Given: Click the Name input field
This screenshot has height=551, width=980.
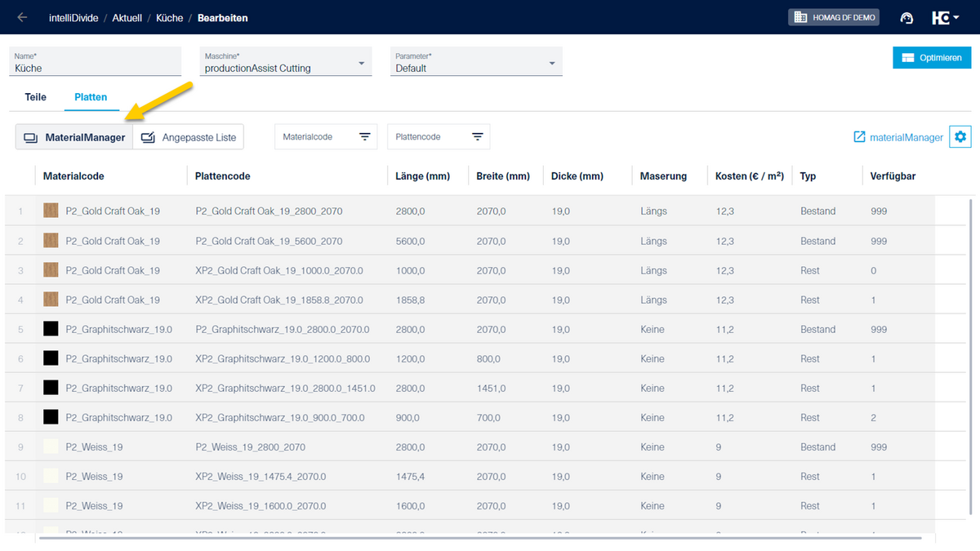Looking at the screenshot, I should [95, 69].
